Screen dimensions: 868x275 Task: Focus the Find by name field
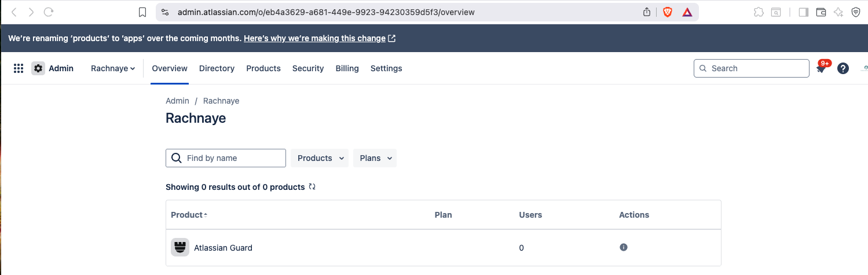(226, 158)
